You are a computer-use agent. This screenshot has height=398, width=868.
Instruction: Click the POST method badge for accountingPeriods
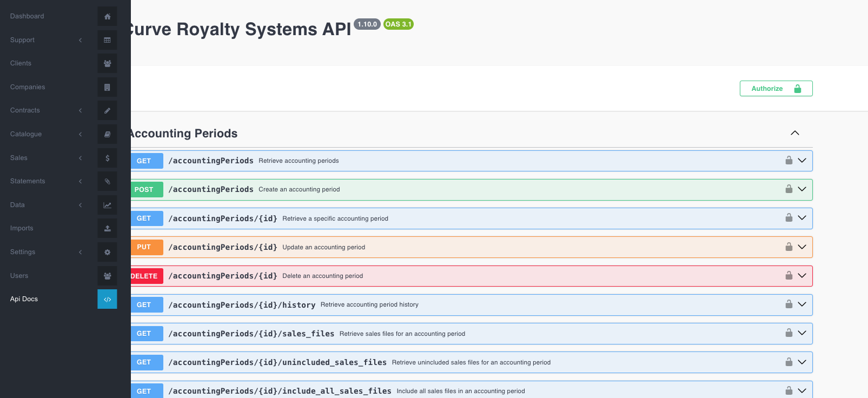point(144,190)
